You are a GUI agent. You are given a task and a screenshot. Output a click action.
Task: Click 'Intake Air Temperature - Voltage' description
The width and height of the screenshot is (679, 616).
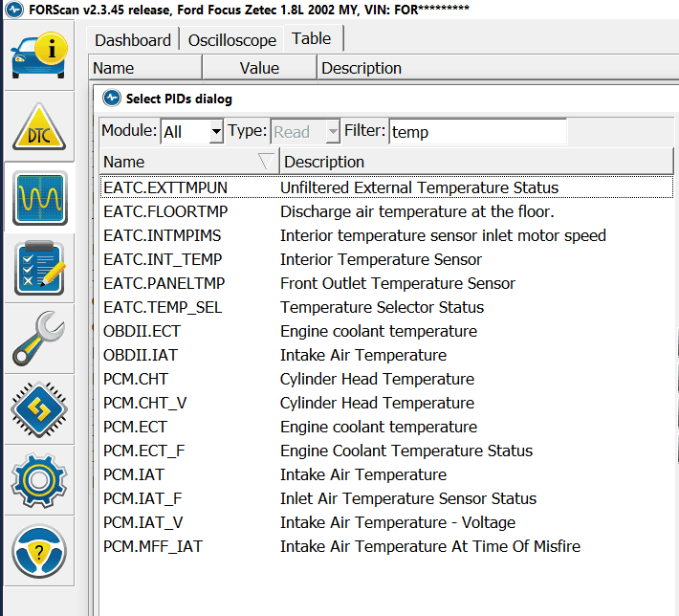tap(398, 522)
